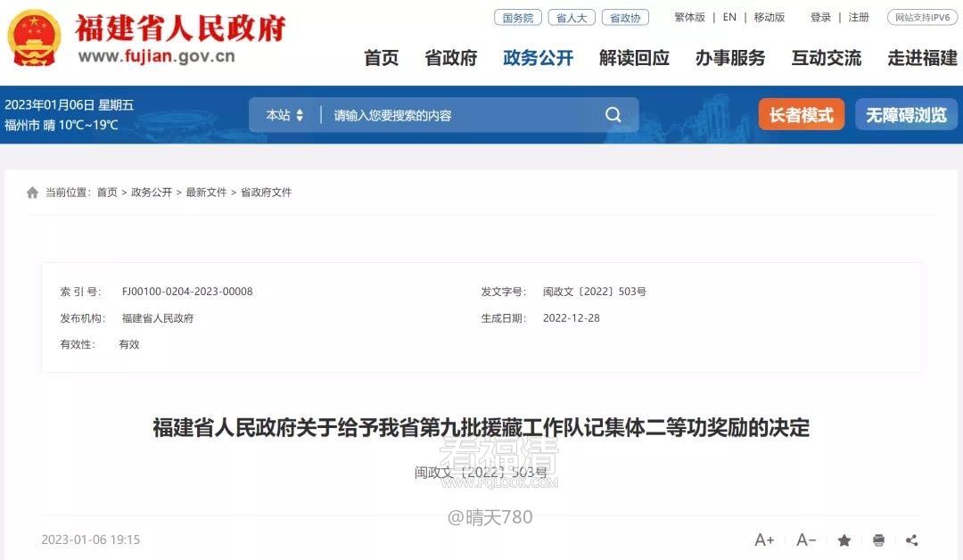
Task: Decrease font size with A- icon
Action: pyautogui.click(x=806, y=539)
